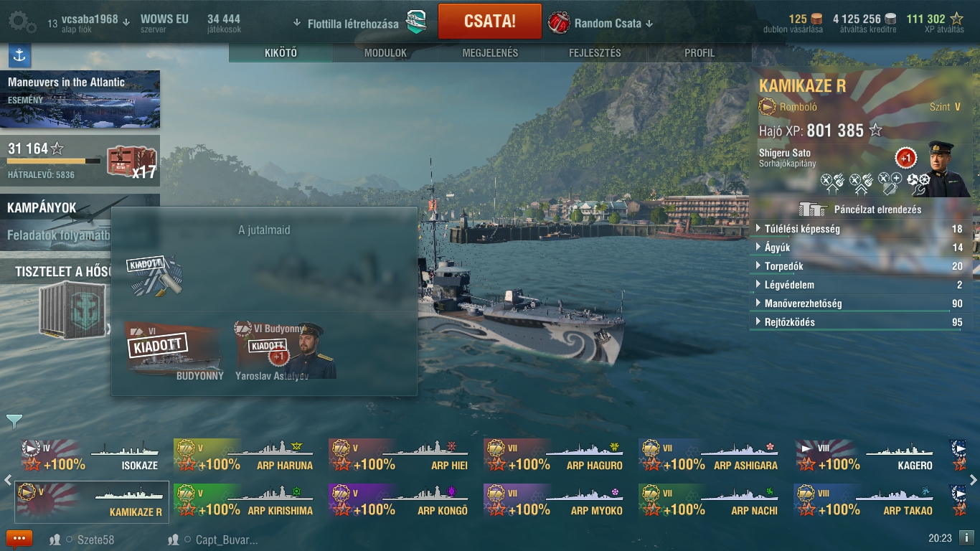Expand the Torpedók stat row

click(861, 266)
